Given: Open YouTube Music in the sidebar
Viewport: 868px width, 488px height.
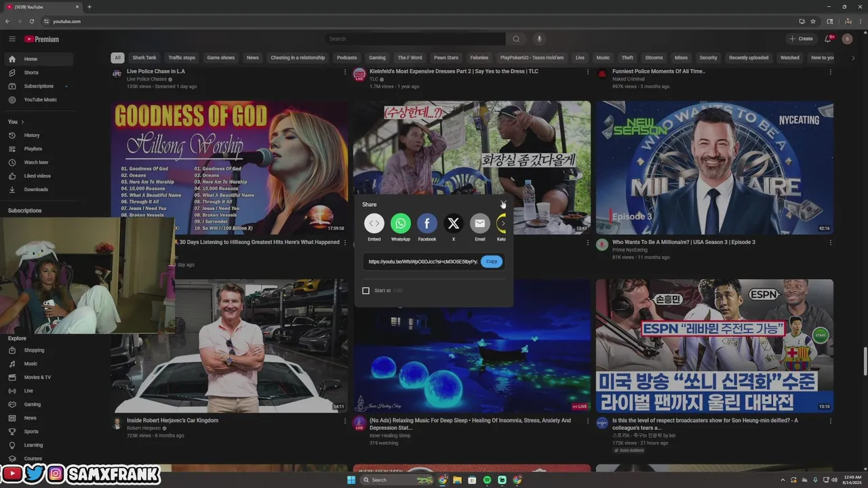Looking at the screenshot, I should tap(39, 100).
